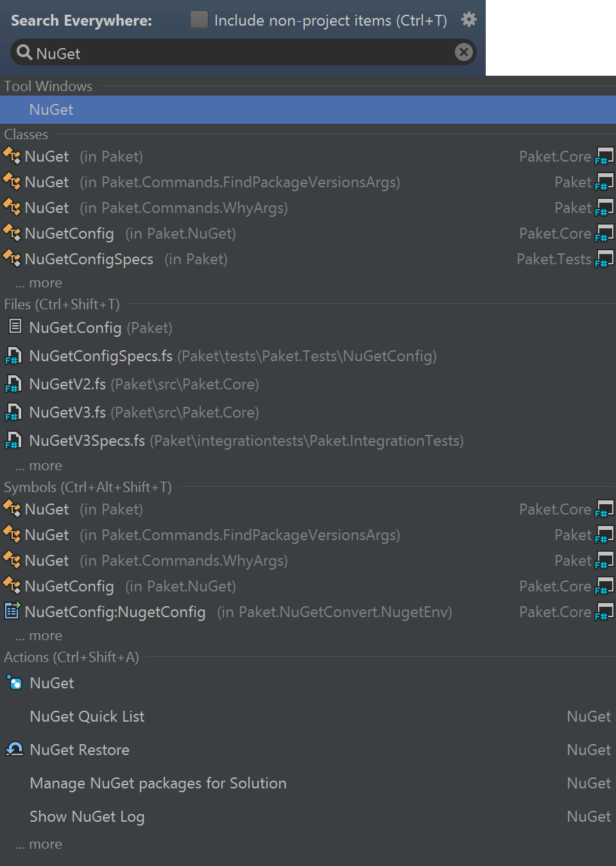Click Paket.Core project icon on Classes NuGetConfig row
Screen dimensions: 616x866
click(604, 233)
